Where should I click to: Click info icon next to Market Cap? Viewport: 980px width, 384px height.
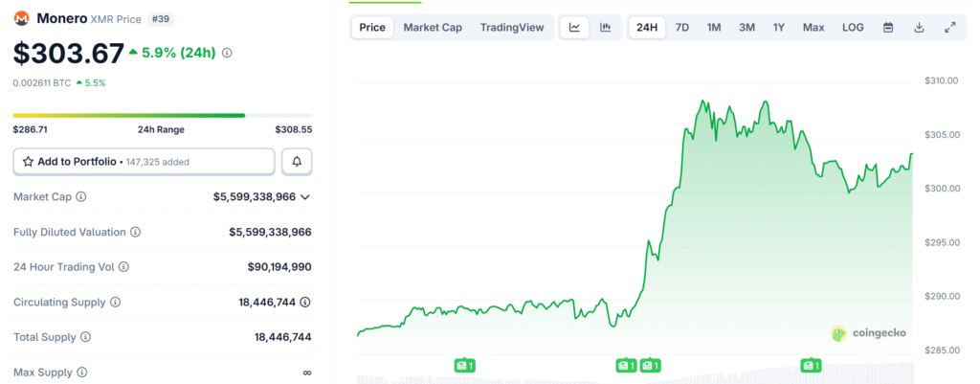(80, 197)
